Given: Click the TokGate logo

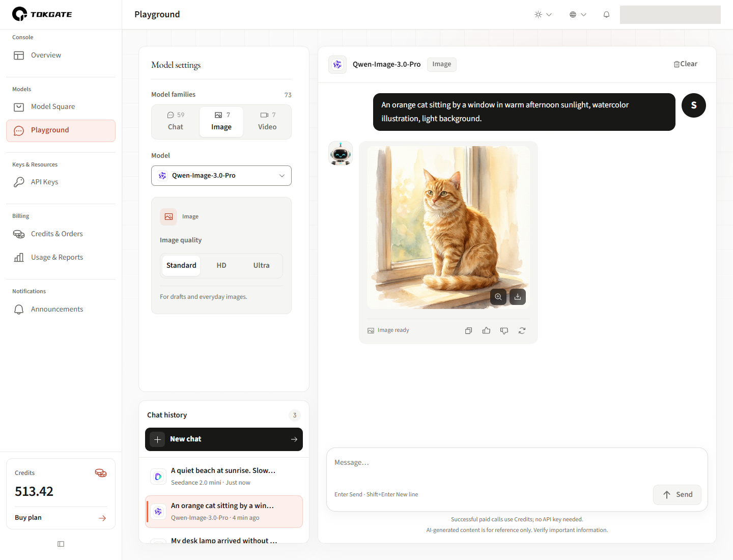Looking at the screenshot, I should pos(42,14).
